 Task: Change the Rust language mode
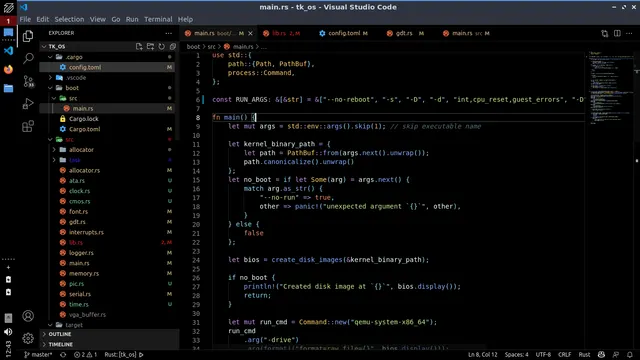click(584, 355)
